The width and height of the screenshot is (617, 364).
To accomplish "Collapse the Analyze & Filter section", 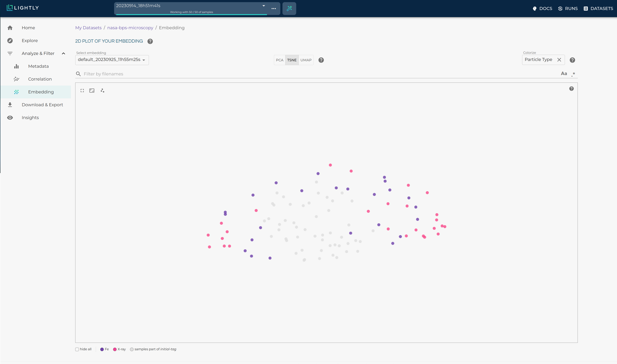I will tap(63, 53).
